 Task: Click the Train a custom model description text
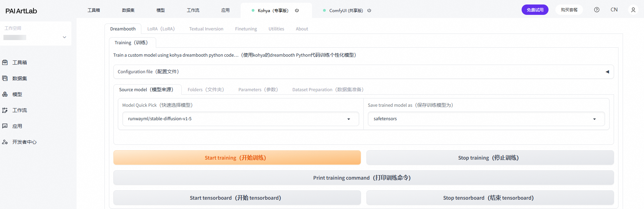tap(235, 55)
